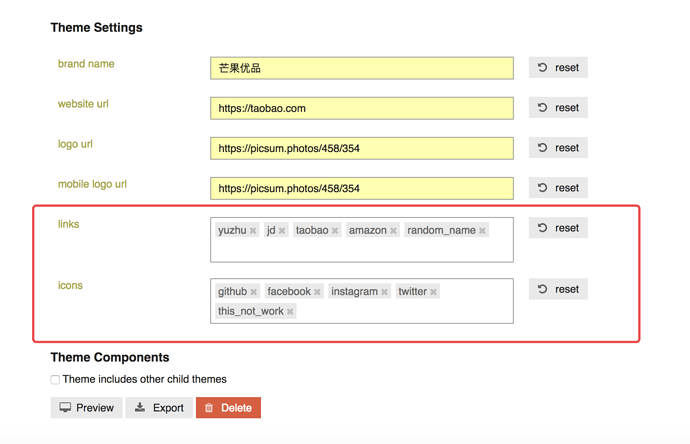Select the amazon tag text
The height and width of the screenshot is (444, 690).
click(367, 230)
